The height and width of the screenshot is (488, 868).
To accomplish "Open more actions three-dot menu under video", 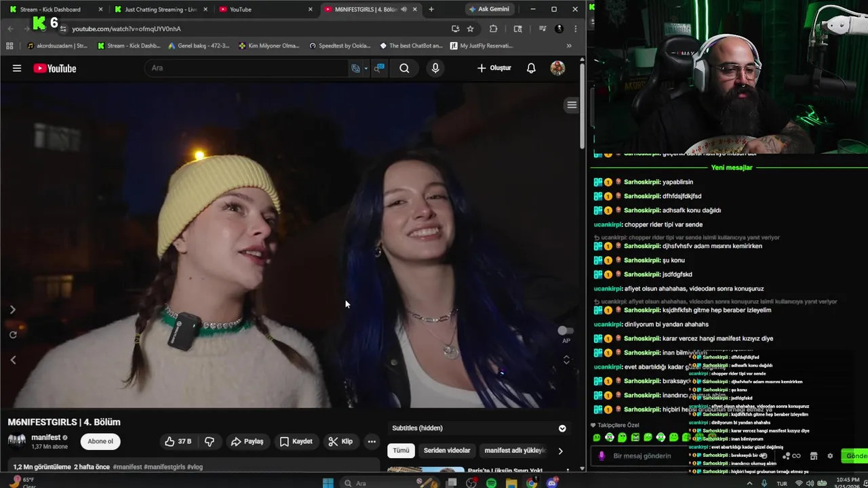I will point(372,441).
